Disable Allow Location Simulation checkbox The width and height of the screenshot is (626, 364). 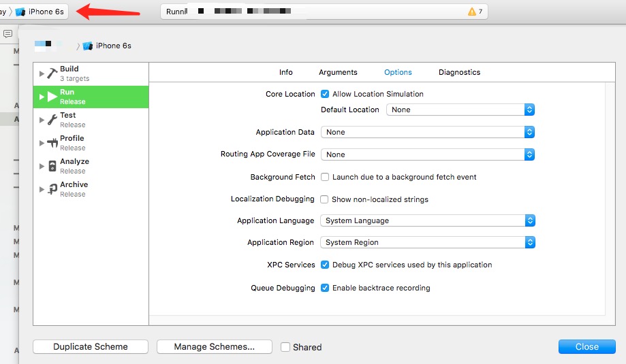pyautogui.click(x=325, y=94)
